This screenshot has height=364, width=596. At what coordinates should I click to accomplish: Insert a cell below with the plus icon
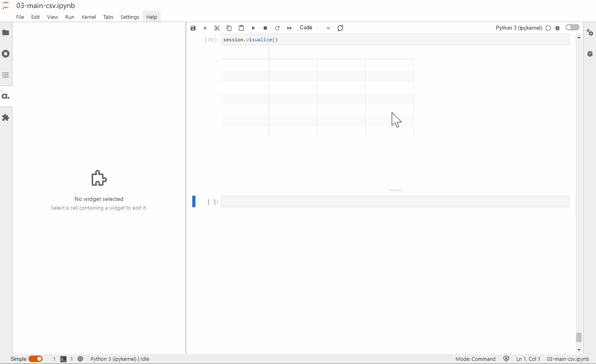(205, 28)
